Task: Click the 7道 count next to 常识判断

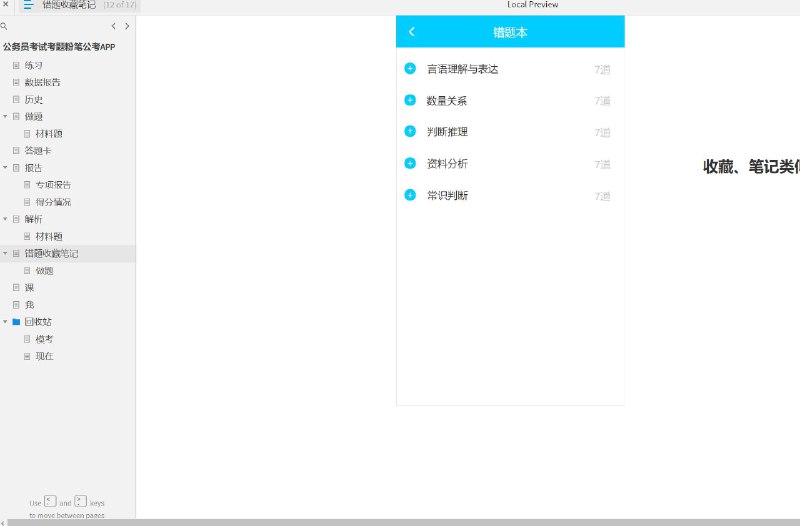Action: pos(602,196)
